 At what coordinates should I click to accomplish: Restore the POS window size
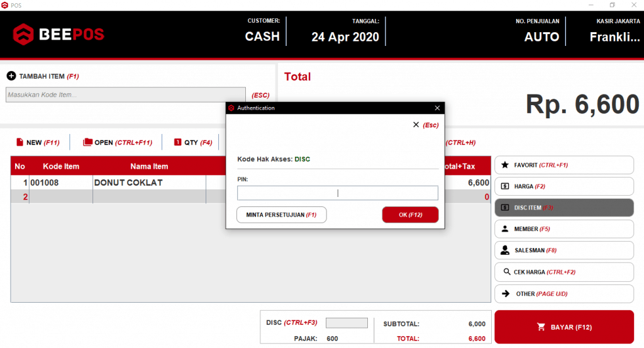[x=612, y=5]
